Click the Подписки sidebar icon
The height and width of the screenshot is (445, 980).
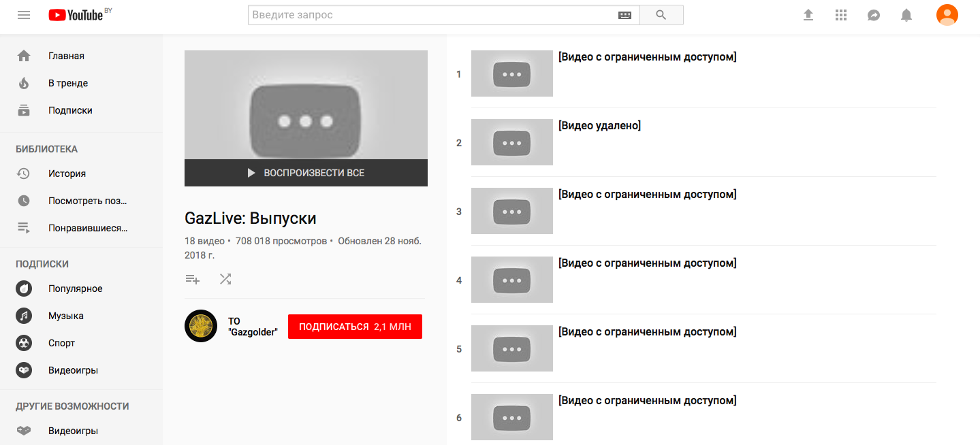coord(24,110)
